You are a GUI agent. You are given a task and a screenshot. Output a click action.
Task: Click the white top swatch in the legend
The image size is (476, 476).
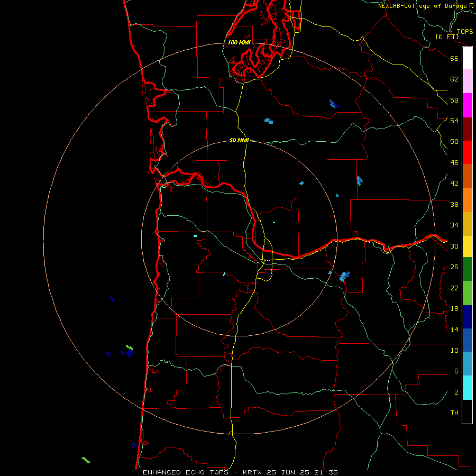point(467,58)
